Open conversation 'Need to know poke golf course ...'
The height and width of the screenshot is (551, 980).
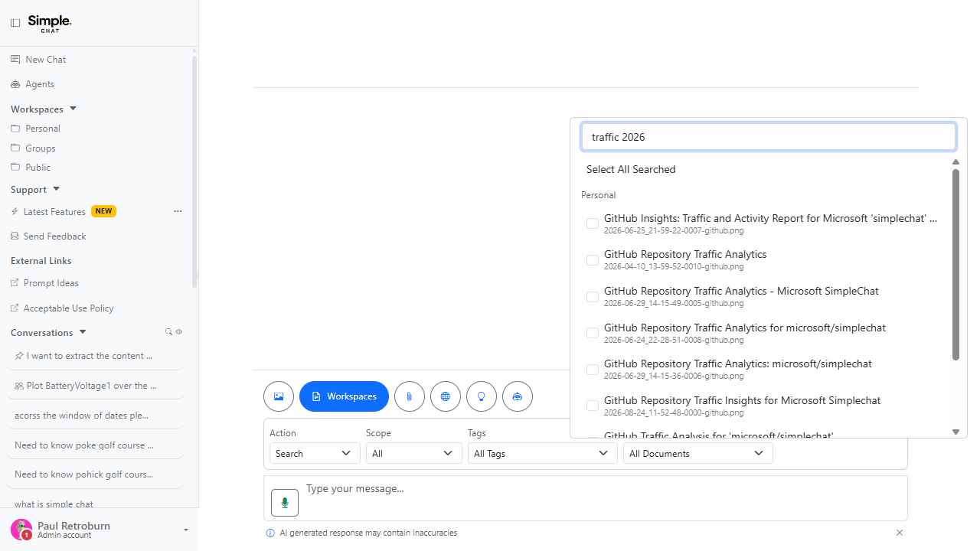point(95,445)
